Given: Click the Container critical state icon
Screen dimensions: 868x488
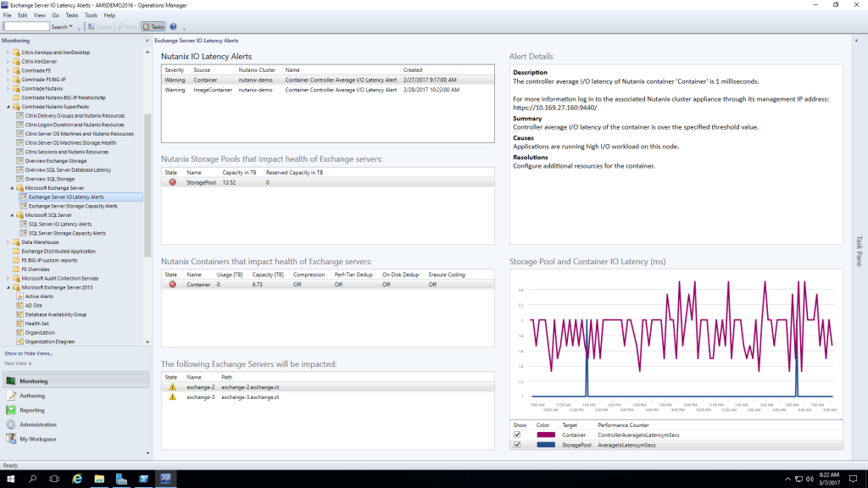Looking at the screenshot, I should [x=173, y=285].
